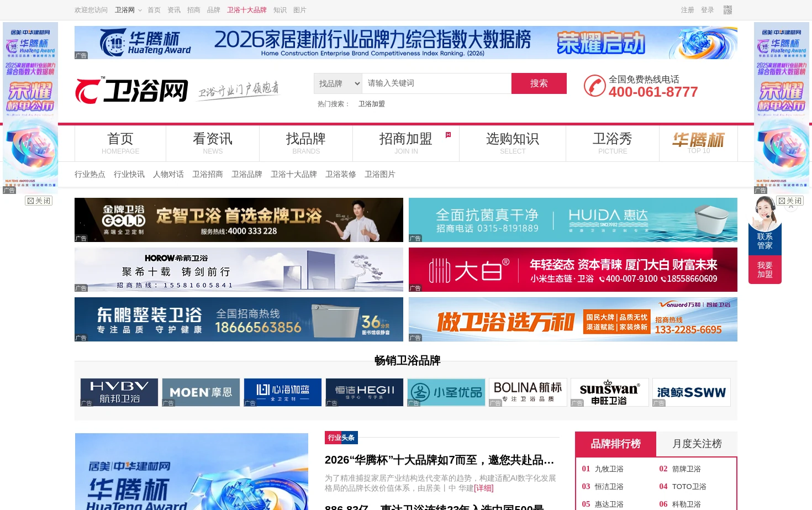Open 招商加盟 JOIN IN main nav item
This screenshot has height=510, width=812.
pos(406,143)
